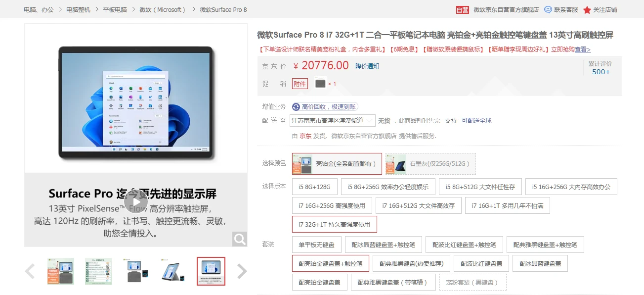Image resolution: width=644 pixels, height=295 pixels.
Task: Select the 石墨灰 color option
Action: coord(430,164)
